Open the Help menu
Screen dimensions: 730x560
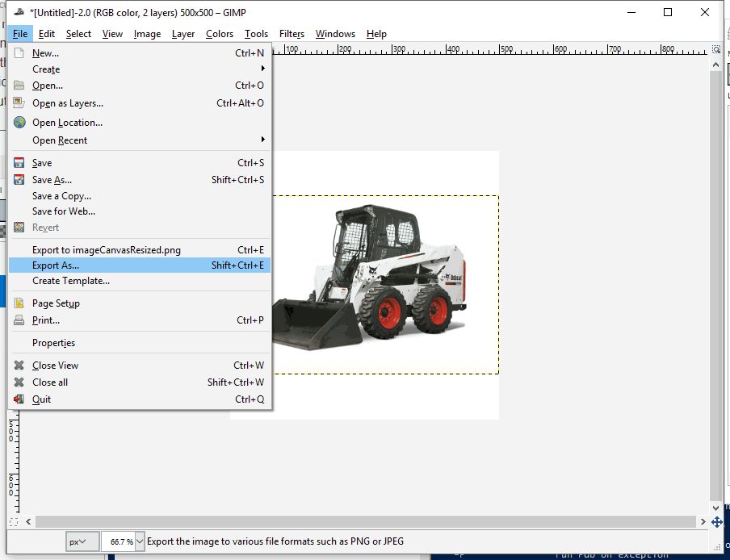tap(376, 34)
